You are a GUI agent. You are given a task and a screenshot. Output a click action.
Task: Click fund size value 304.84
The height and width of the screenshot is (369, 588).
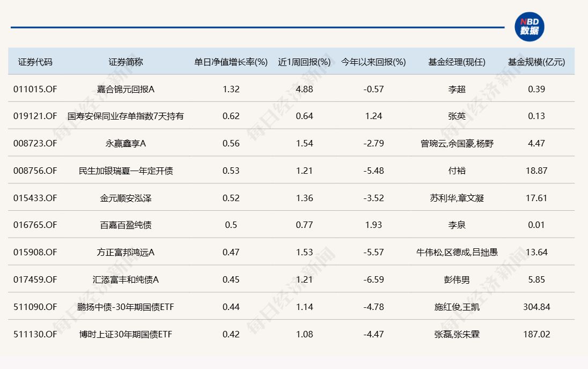536,307
